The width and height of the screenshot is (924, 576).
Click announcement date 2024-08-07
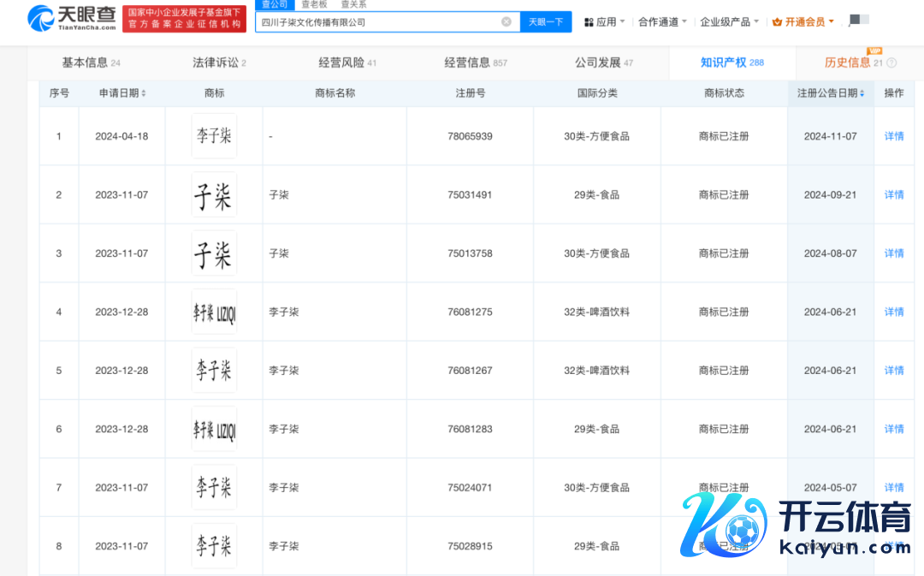pos(830,253)
